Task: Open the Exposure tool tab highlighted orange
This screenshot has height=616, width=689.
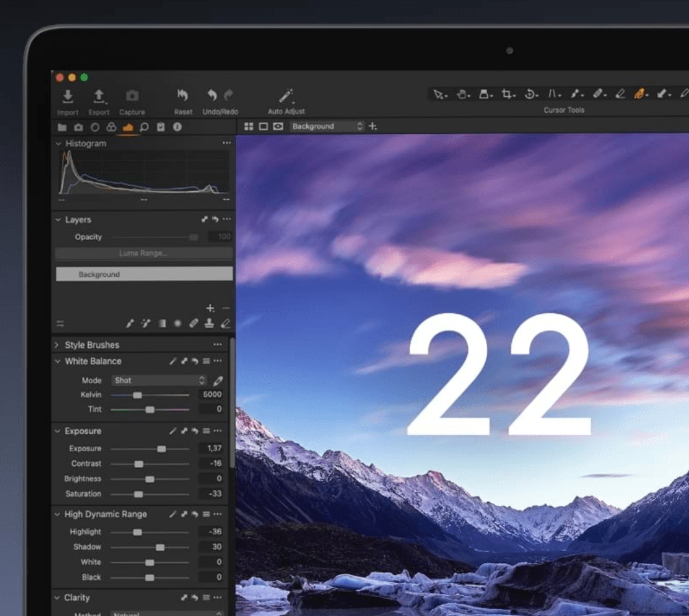Action: pyautogui.click(x=128, y=127)
